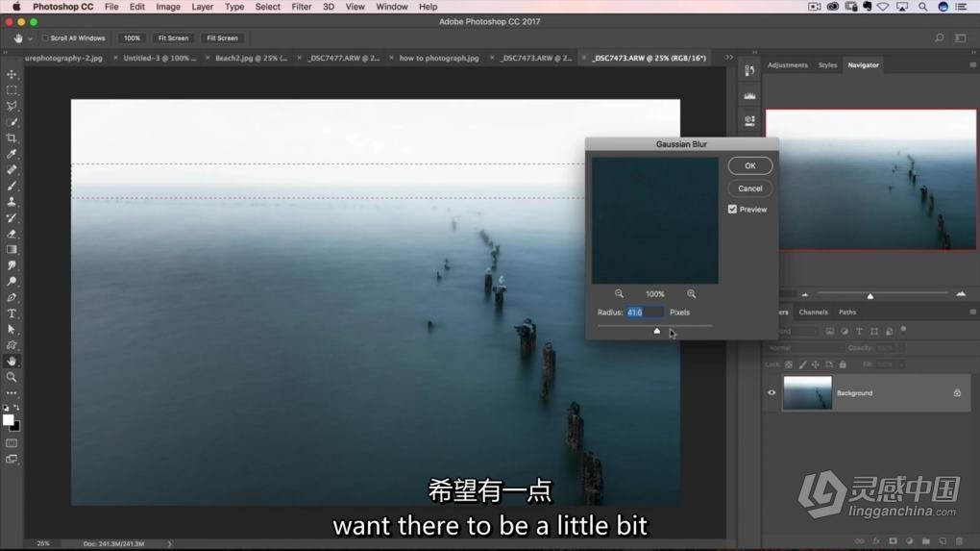The height and width of the screenshot is (551, 980).
Task: Zoom out the Gaussian Blur preview
Action: click(619, 293)
